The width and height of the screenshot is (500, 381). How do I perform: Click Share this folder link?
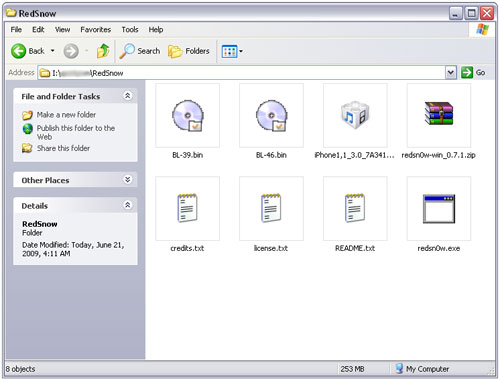pos(63,148)
